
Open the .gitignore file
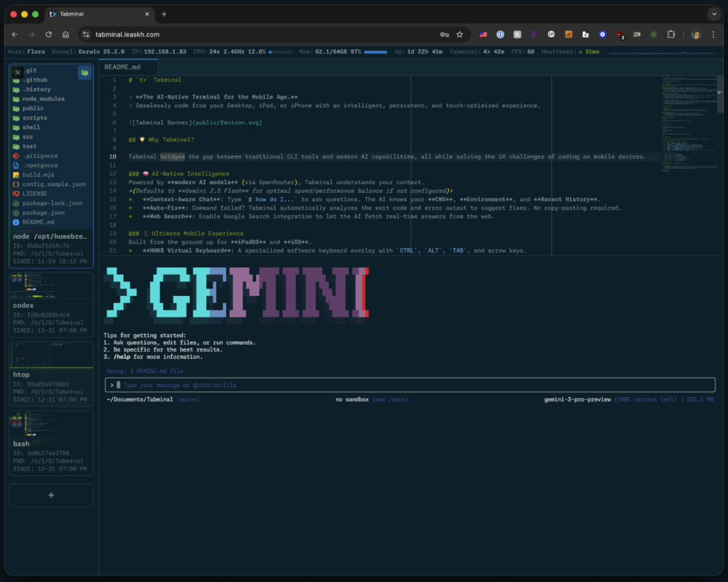point(40,156)
